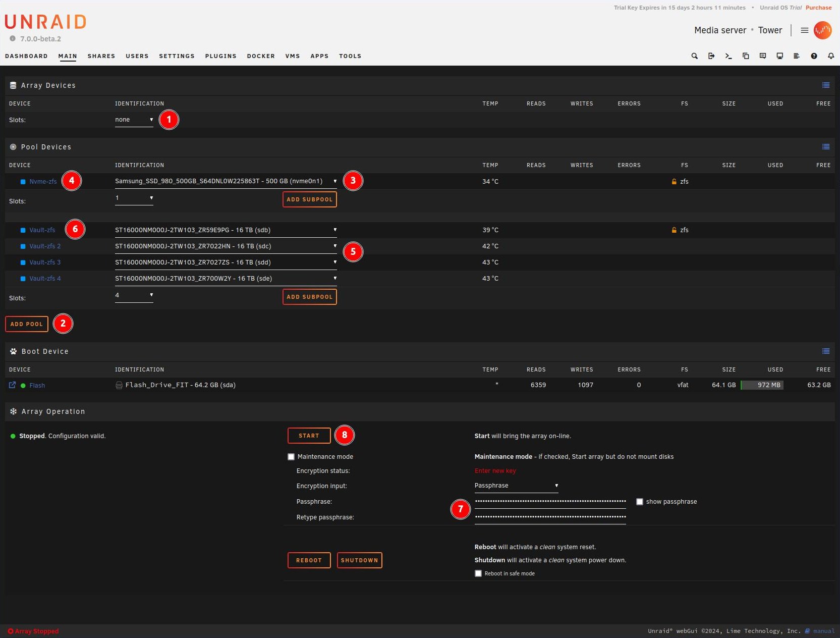840x638 pixels.
Task: Open the SETTINGS tab
Action: pos(177,56)
